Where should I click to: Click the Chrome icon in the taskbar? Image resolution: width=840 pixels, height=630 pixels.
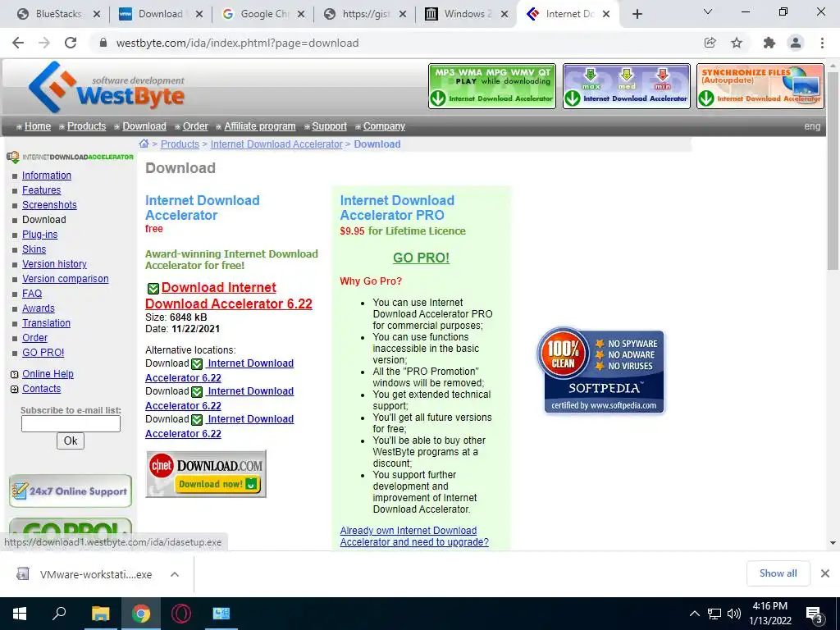(141, 614)
